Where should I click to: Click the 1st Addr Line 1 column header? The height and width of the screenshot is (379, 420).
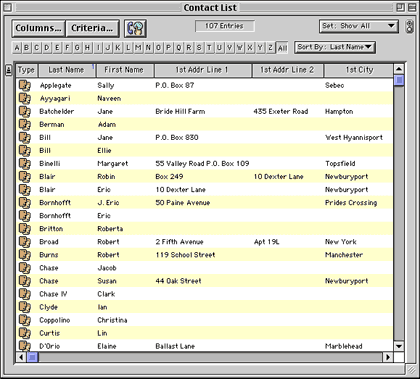[x=202, y=70]
